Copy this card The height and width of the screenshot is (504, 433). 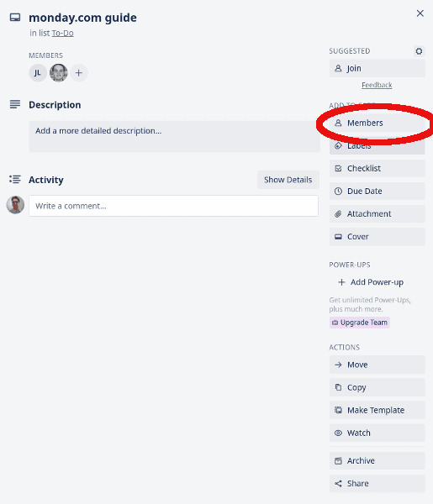377,387
